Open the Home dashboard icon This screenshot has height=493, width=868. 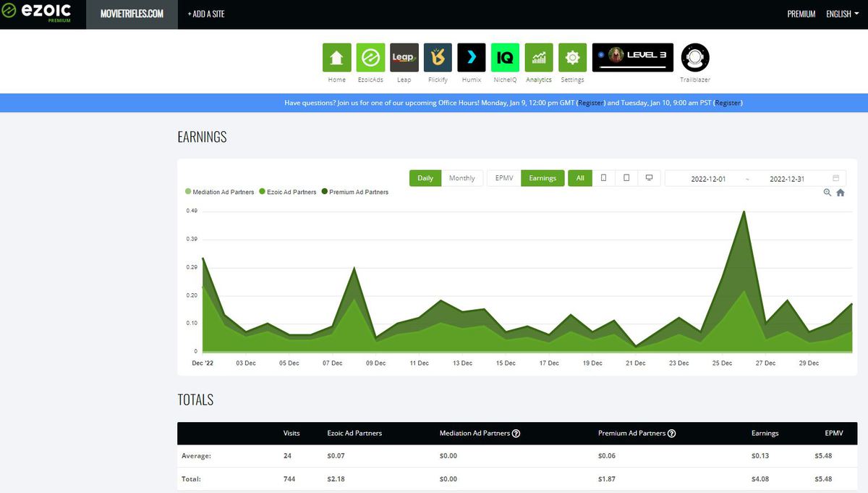click(336, 57)
